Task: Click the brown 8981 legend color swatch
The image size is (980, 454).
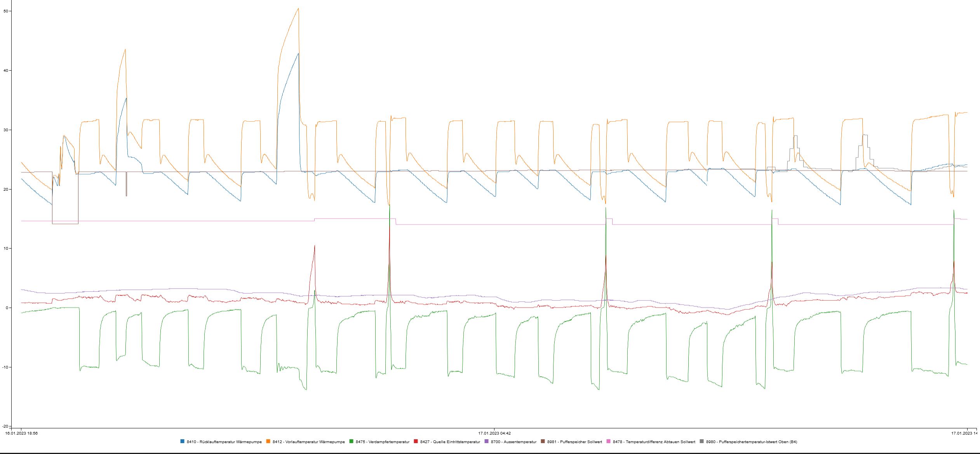Action: 543,442
